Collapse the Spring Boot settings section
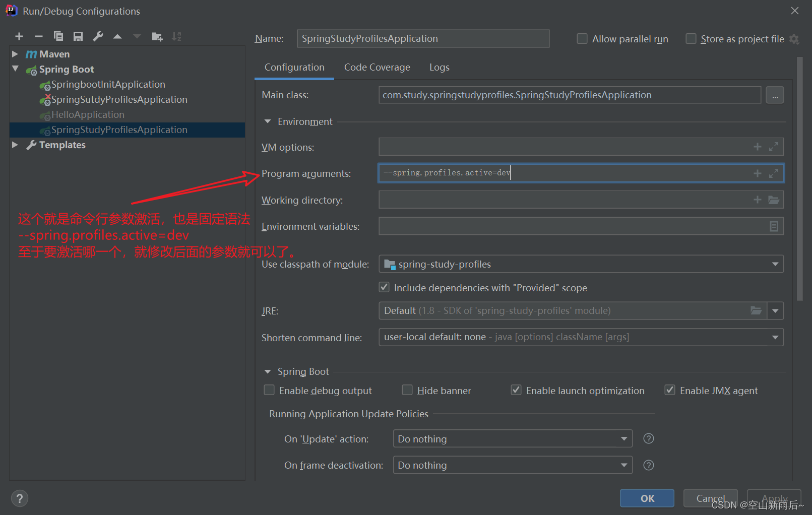This screenshot has width=812, height=515. 268,372
